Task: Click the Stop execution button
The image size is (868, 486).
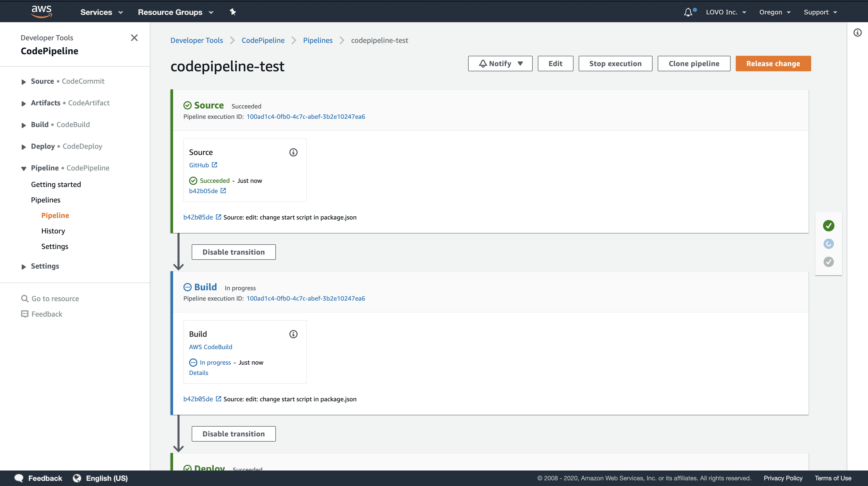Action: pos(615,64)
